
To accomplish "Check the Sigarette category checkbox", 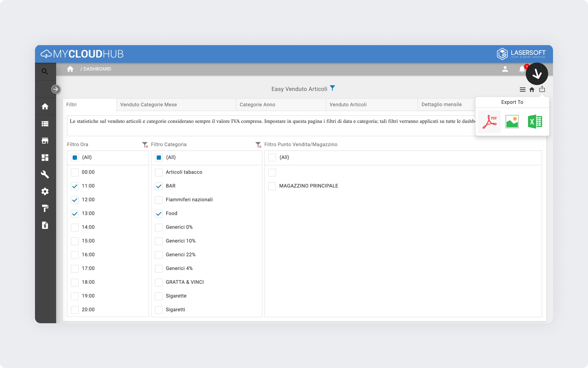I will tap(159, 296).
